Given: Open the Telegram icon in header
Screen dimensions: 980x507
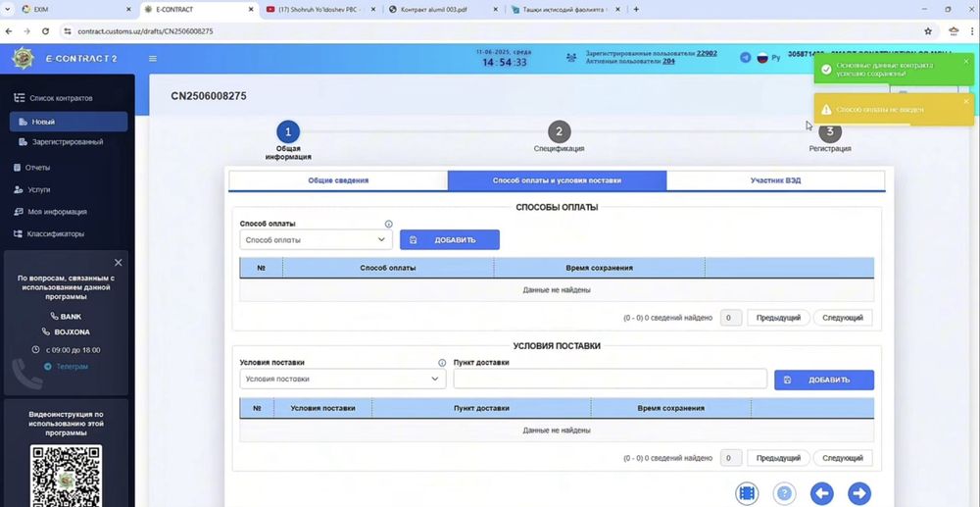Looking at the screenshot, I should [745, 58].
